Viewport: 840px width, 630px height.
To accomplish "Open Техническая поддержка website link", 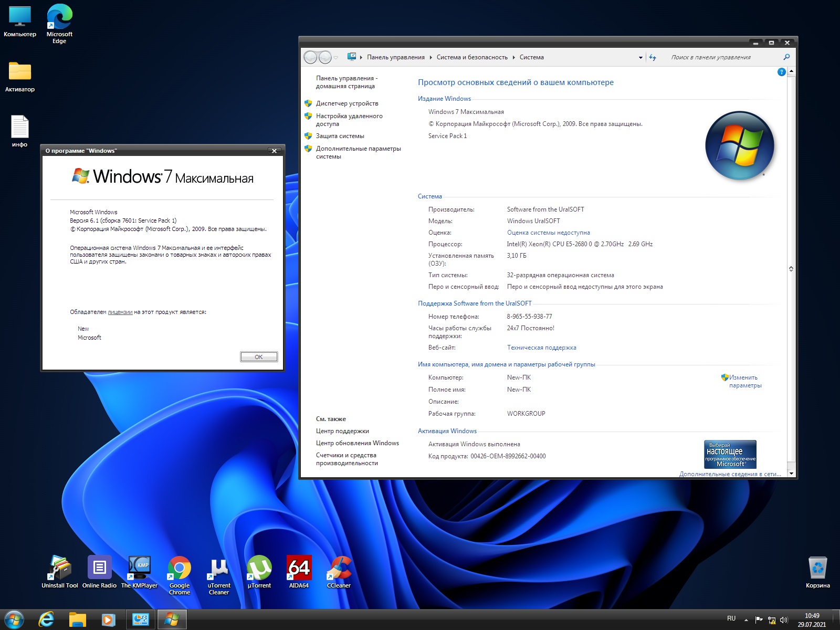I will click(542, 348).
